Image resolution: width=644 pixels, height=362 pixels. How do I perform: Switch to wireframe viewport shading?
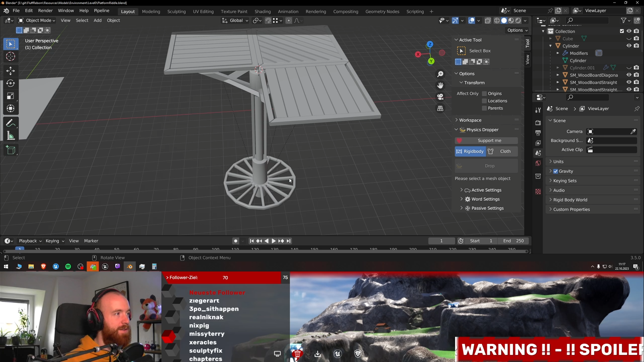point(497,20)
